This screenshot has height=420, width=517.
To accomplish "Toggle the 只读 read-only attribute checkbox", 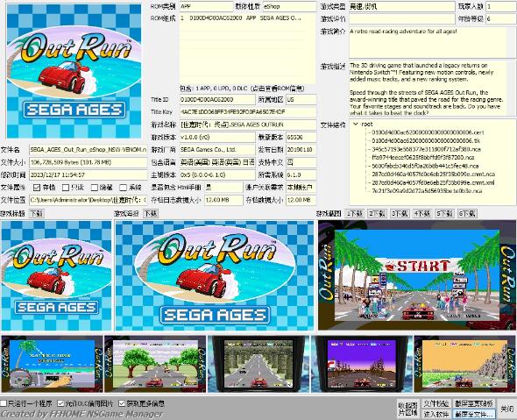I will (x=66, y=188).
